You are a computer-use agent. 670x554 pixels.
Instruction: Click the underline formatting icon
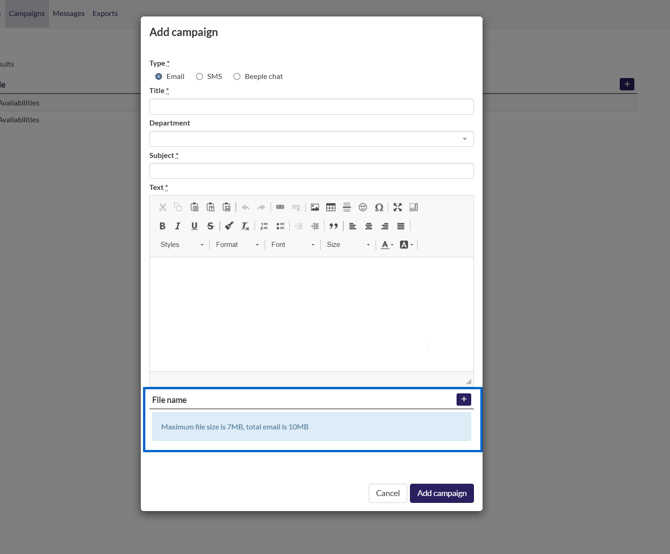[194, 226]
